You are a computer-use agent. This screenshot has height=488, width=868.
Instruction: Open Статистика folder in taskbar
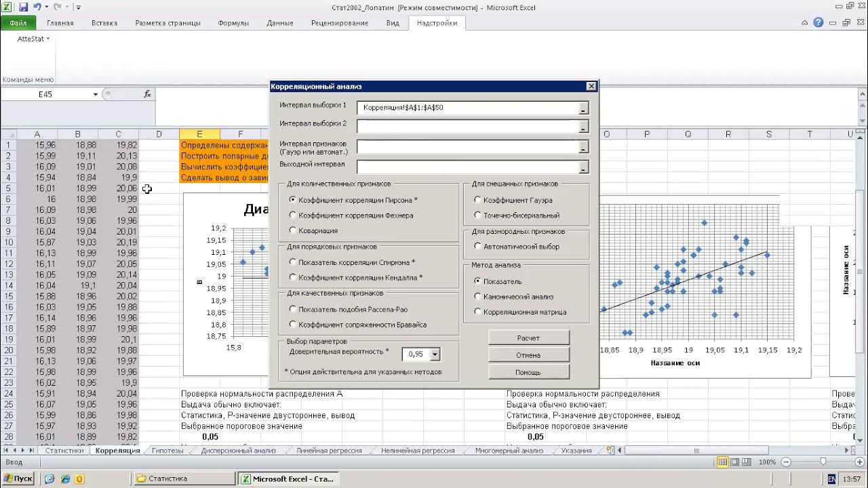[184, 479]
